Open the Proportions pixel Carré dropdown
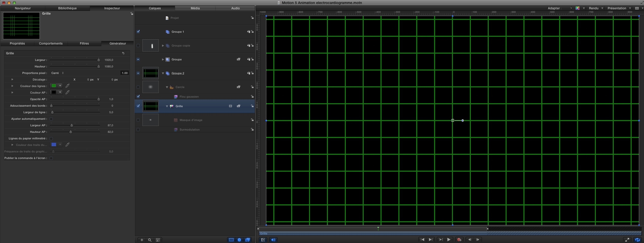Viewport: 644px width, 243px height. coord(57,73)
